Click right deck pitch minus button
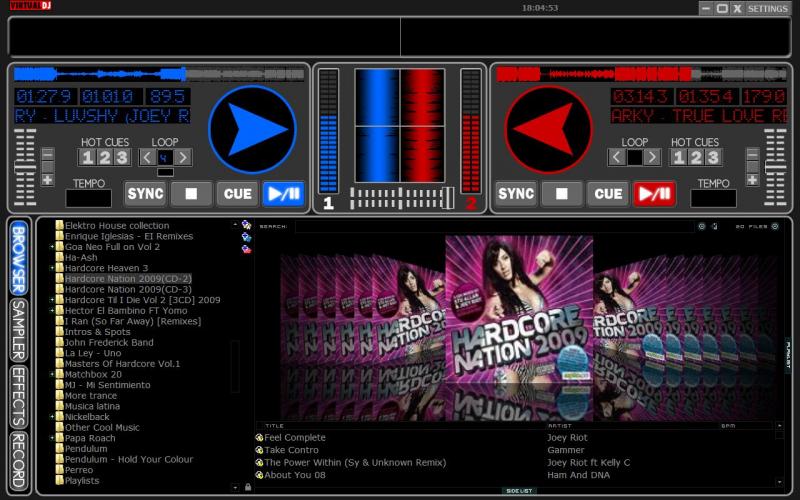Screen dimensions: 800x500 752,154
